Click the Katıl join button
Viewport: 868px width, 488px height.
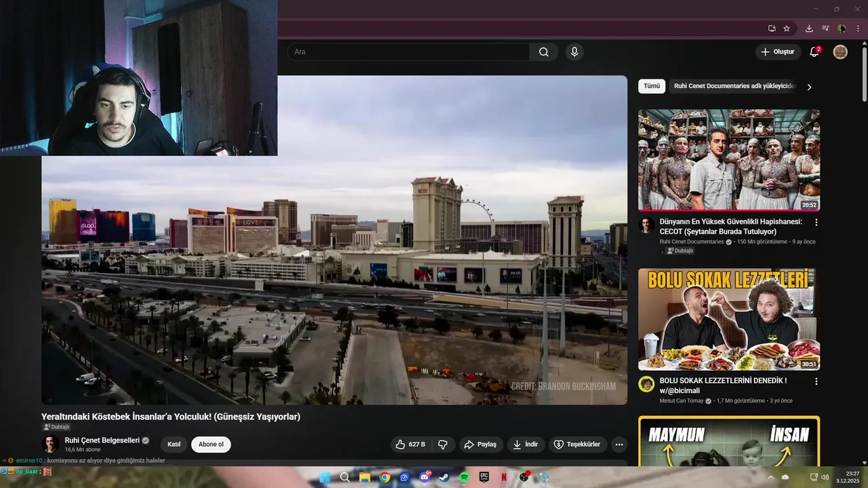coord(174,445)
